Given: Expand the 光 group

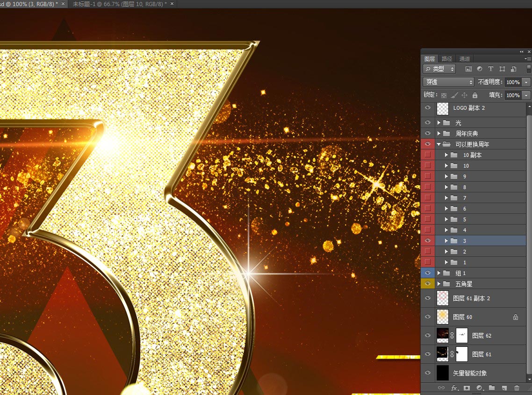Looking at the screenshot, I should 439,122.
